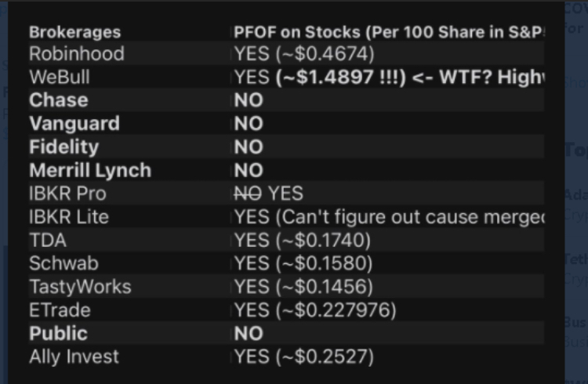Image resolution: width=588 pixels, height=384 pixels.
Task: Select the Chase row label
Action: click(x=59, y=100)
